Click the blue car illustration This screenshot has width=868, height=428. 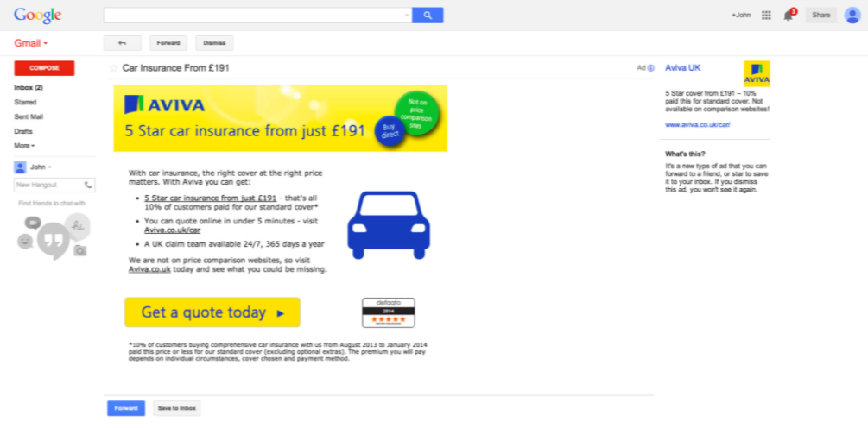click(x=389, y=224)
